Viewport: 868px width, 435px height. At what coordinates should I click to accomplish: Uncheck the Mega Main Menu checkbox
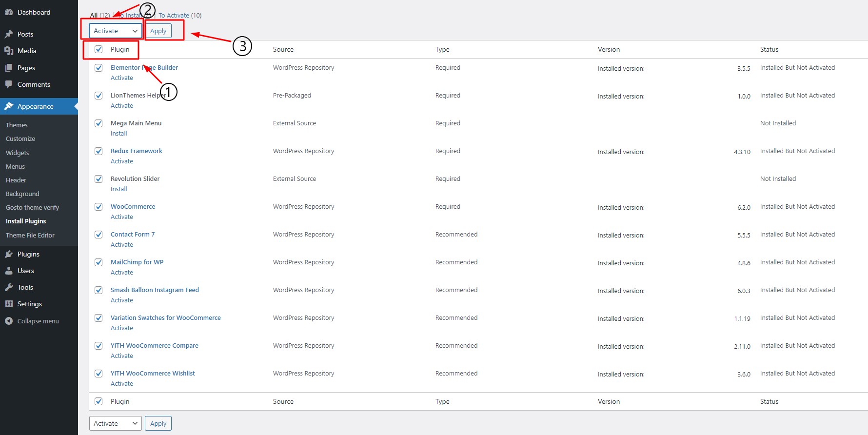99,123
